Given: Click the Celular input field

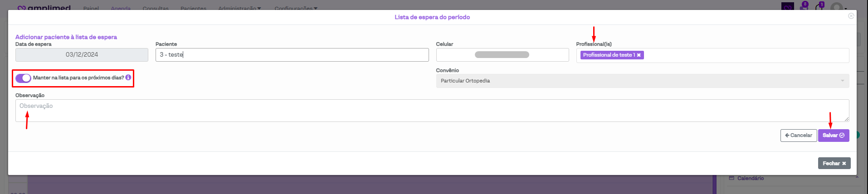Looking at the screenshot, I should [x=502, y=55].
